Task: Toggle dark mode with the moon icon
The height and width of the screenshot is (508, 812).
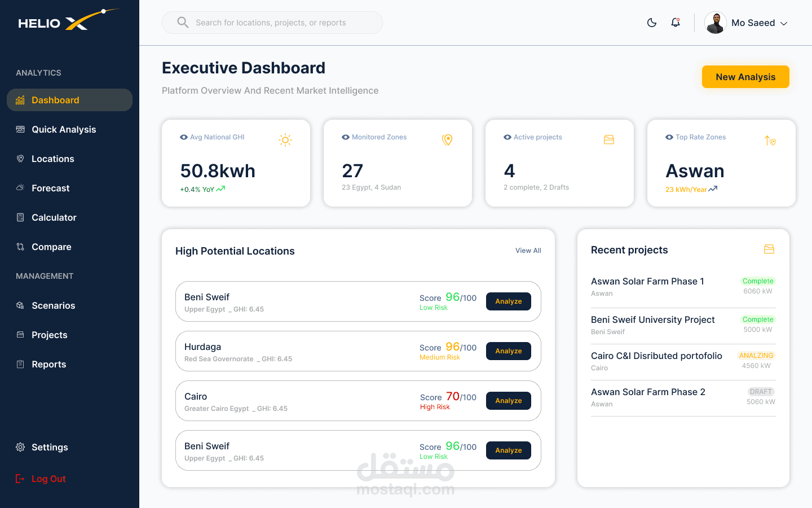Action: [652, 22]
